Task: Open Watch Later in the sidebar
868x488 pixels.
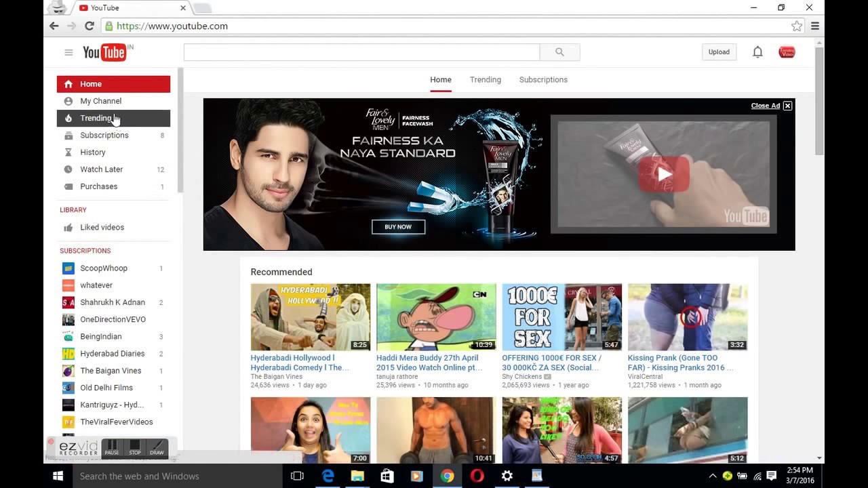Action: (x=113, y=169)
